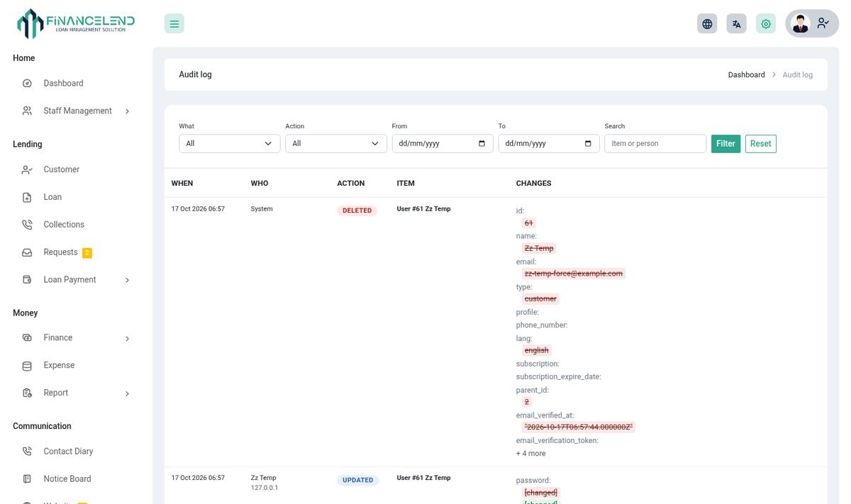The width and height of the screenshot is (851, 504).
Task: Click the From date field
Action: [443, 143]
